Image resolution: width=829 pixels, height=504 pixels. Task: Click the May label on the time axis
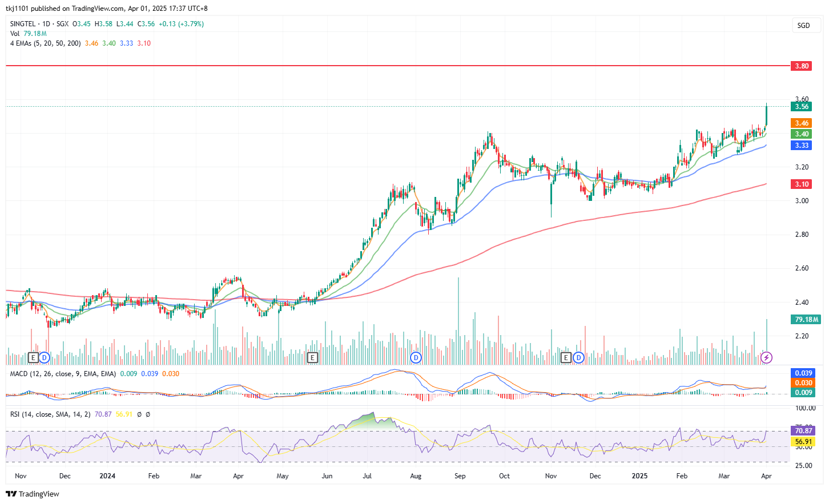tap(283, 476)
